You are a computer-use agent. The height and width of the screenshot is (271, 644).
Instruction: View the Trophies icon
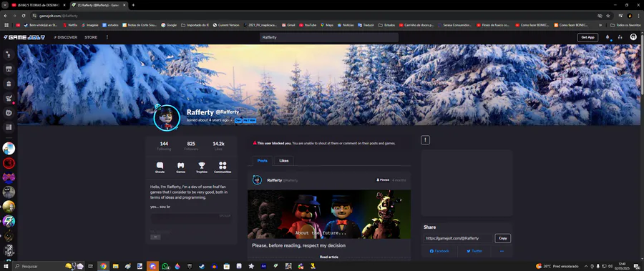[x=201, y=167]
